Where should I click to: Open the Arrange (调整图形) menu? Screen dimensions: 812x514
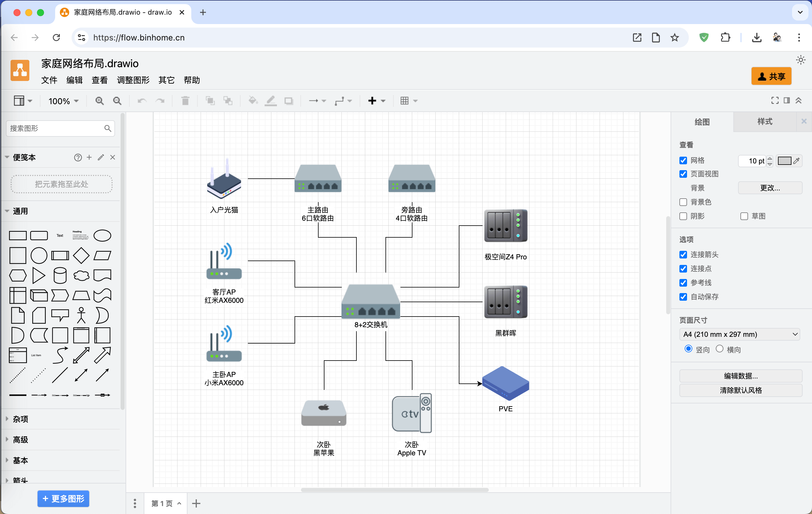coord(133,80)
